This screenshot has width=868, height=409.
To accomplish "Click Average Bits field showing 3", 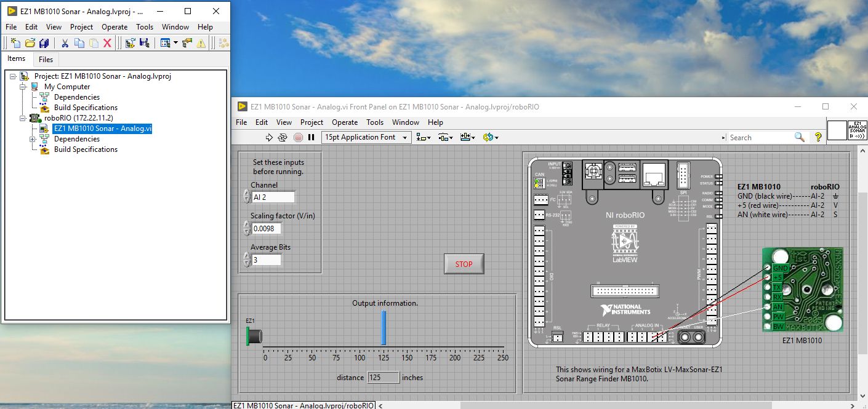I will pyautogui.click(x=267, y=260).
